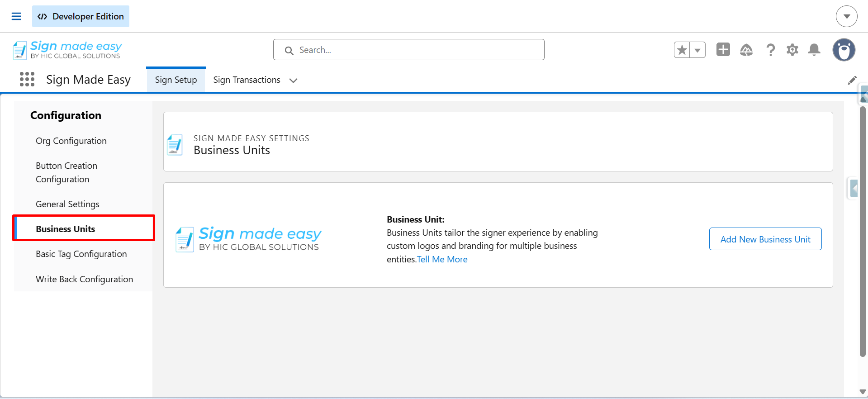The image size is (868, 399).
Task: Open the Setup gear icon
Action: click(x=792, y=50)
